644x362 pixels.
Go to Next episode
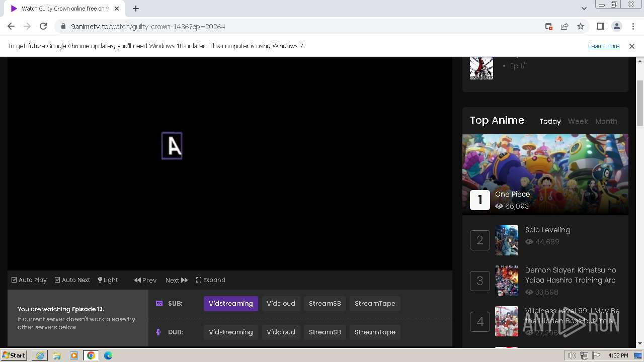[177, 280]
